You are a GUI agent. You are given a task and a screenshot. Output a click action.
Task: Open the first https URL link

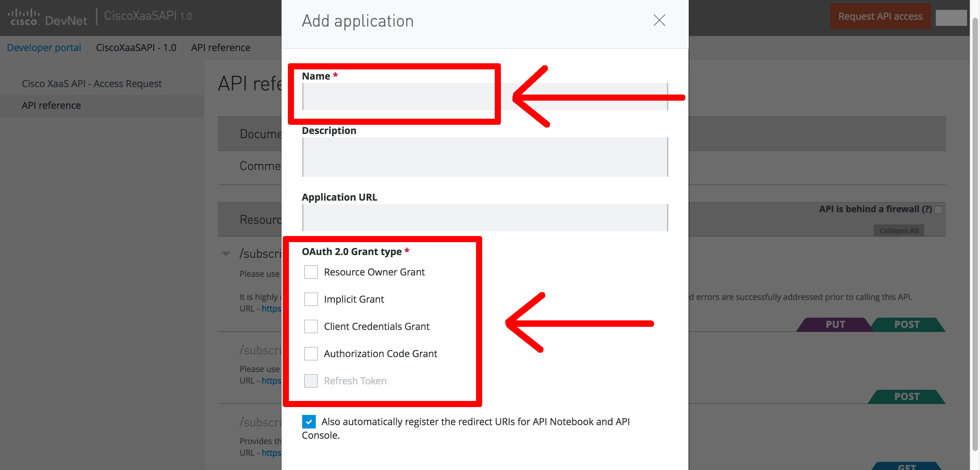271,308
